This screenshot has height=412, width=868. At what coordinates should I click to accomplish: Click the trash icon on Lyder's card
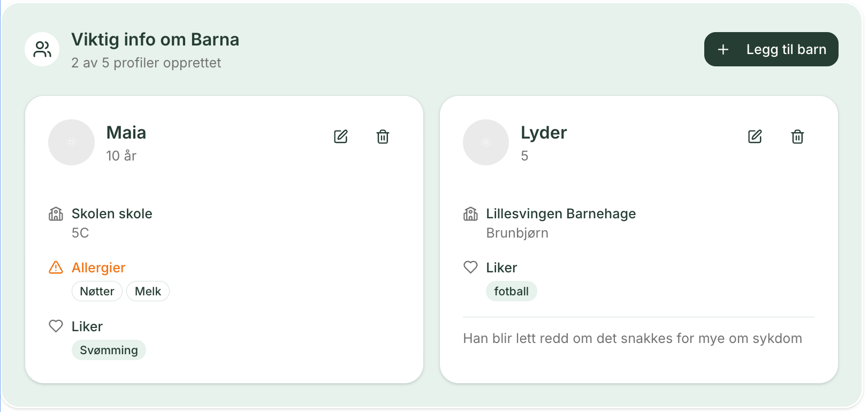click(x=797, y=137)
